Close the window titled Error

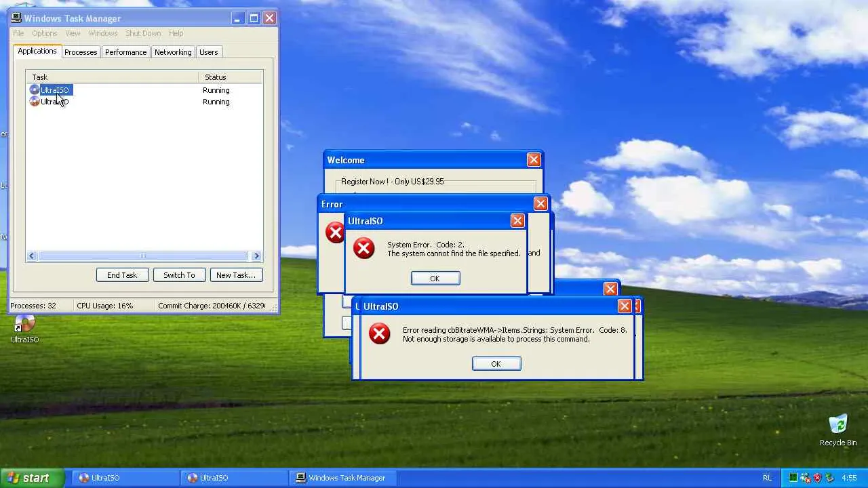coord(540,204)
